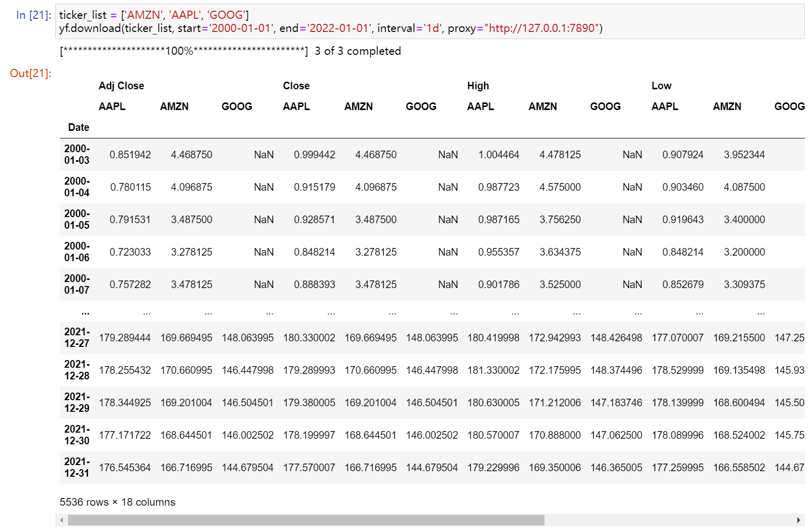Select the 2000-01-04 row index

77,187
